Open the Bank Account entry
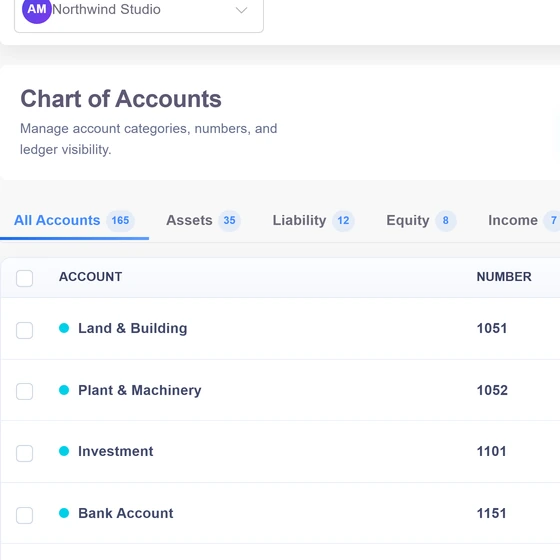The height and width of the screenshot is (560, 560). (x=126, y=513)
